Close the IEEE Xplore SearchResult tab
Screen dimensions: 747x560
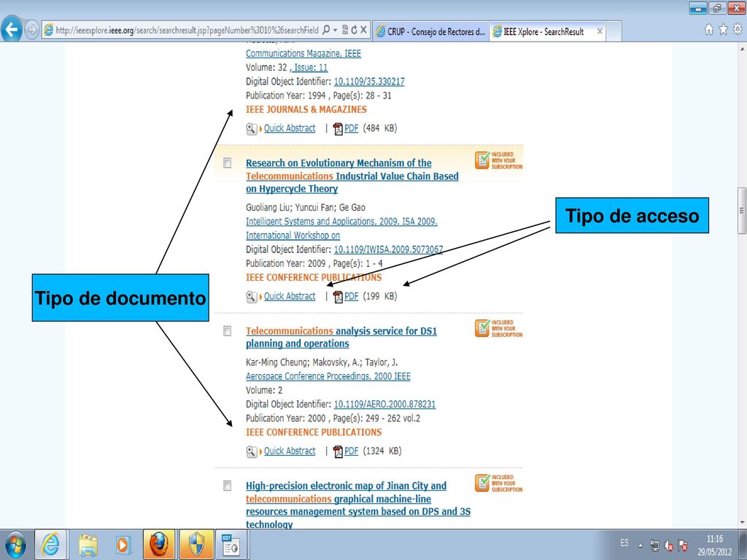[600, 31]
